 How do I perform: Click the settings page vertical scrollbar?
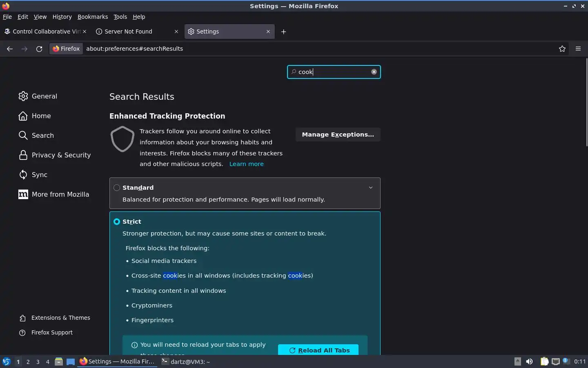(586, 102)
